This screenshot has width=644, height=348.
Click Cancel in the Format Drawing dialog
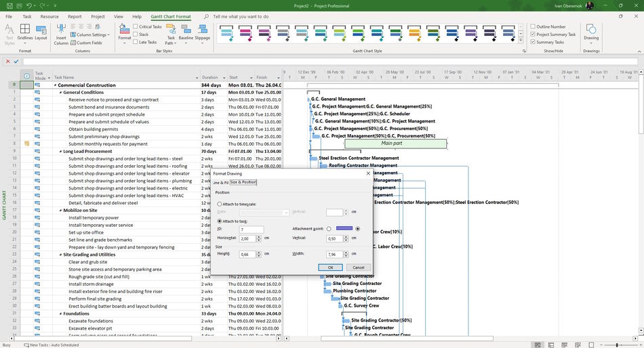point(358,267)
